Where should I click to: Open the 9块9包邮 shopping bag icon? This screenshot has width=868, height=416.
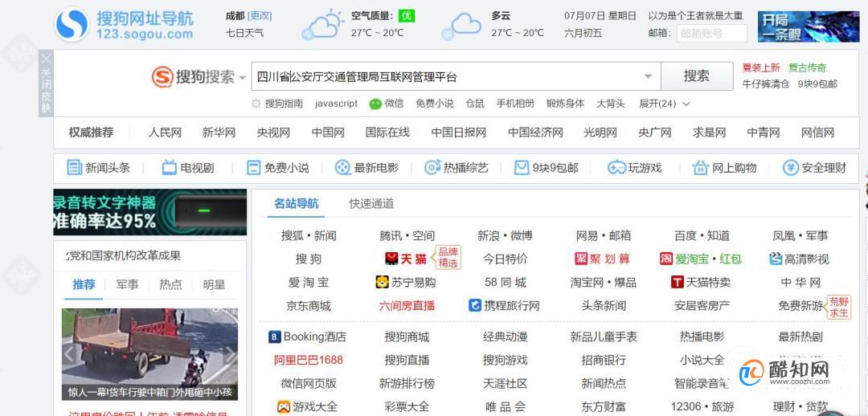coord(522,168)
